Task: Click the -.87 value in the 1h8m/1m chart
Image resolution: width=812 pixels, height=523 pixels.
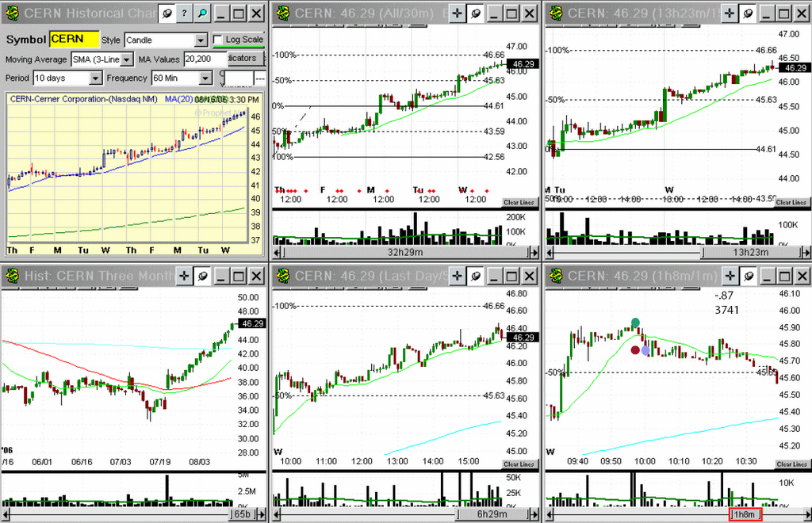Action: pyautogui.click(x=724, y=296)
